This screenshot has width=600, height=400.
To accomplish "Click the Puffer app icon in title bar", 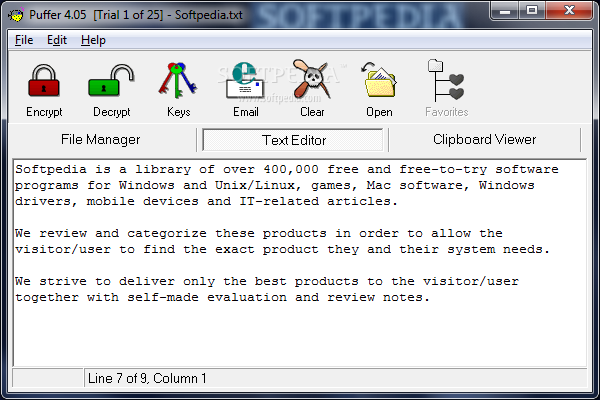I will tap(15, 15).
